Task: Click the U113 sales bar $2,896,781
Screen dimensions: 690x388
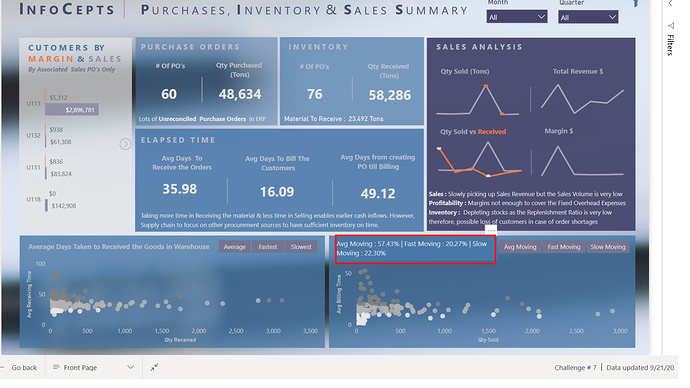Action: tap(72, 110)
